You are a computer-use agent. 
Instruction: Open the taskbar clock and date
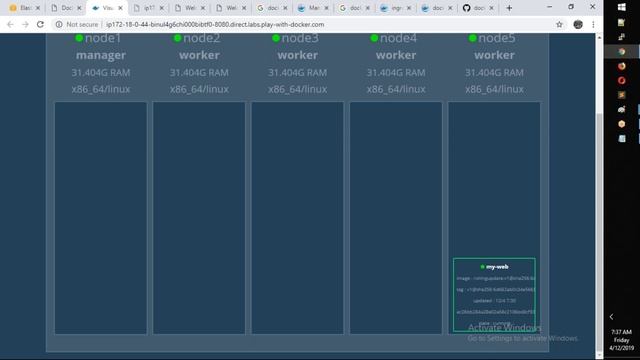622,340
